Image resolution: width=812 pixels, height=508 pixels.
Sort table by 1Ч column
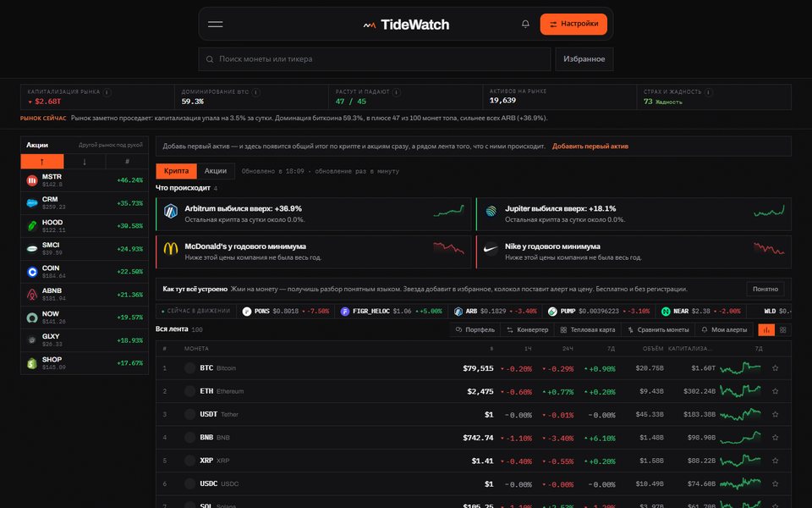528,349
